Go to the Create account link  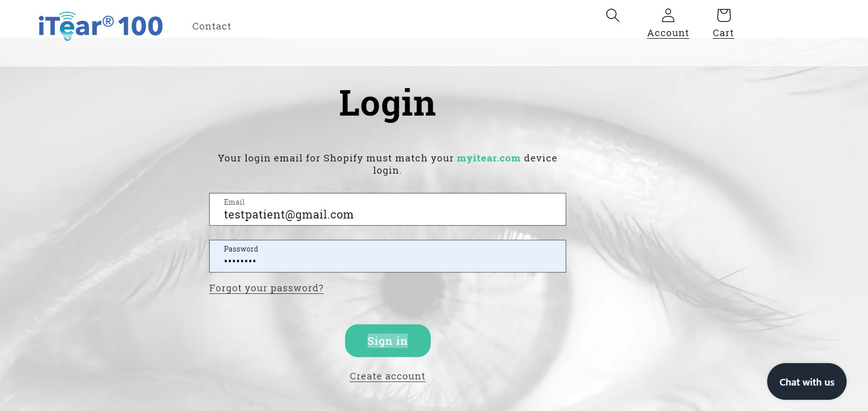387,376
